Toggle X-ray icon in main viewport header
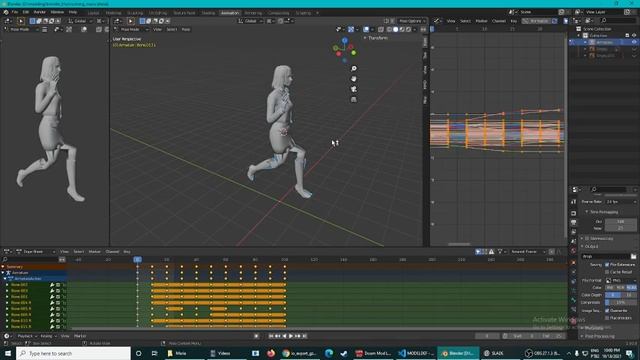The height and width of the screenshot is (360, 640). coord(381,29)
